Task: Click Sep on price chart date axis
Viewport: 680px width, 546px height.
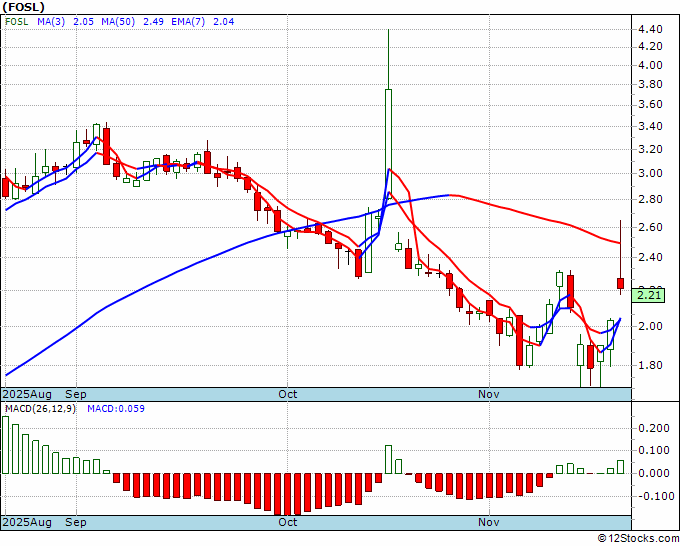Action: point(76,394)
